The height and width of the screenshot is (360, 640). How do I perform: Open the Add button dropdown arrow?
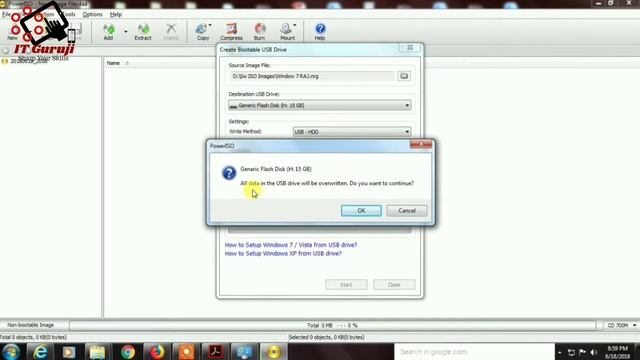(x=125, y=31)
